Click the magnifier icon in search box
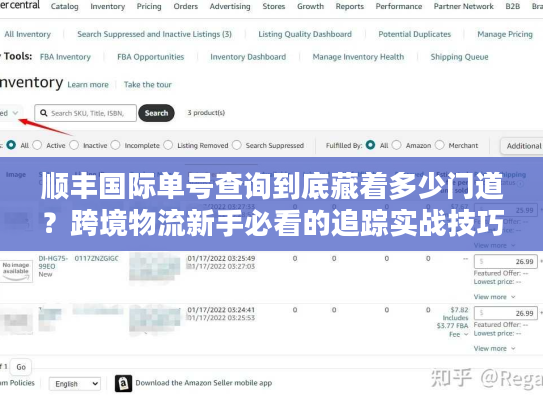543x408 pixels. [44, 113]
